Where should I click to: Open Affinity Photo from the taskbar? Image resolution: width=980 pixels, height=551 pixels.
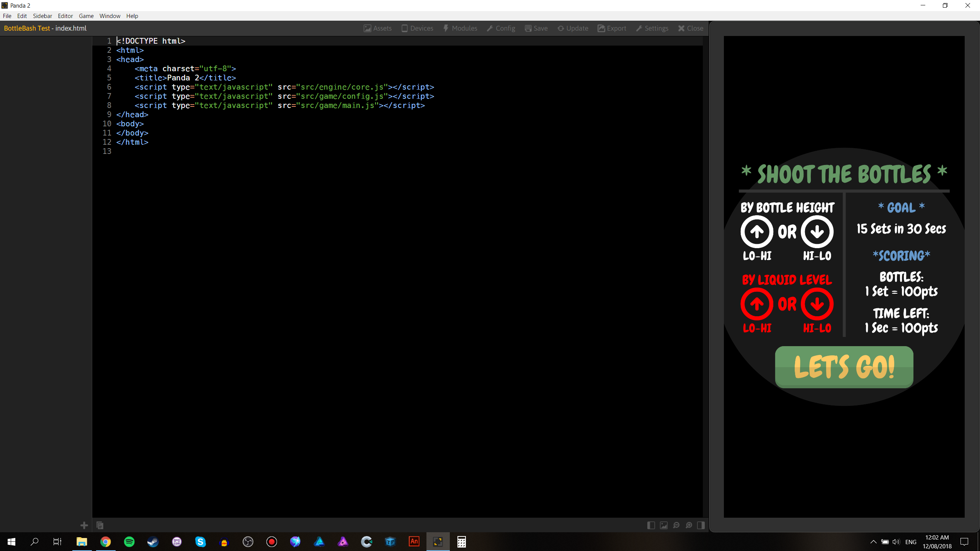pos(343,542)
